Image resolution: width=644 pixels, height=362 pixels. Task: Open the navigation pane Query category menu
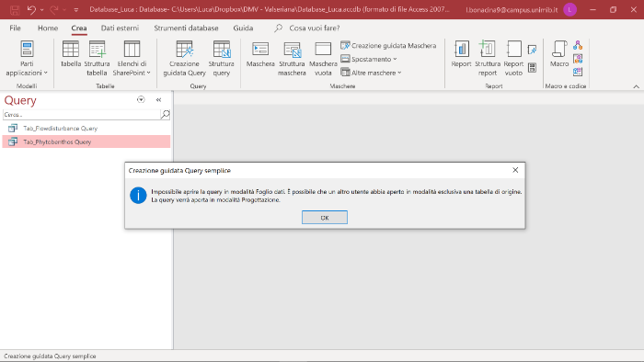point(141,99)
